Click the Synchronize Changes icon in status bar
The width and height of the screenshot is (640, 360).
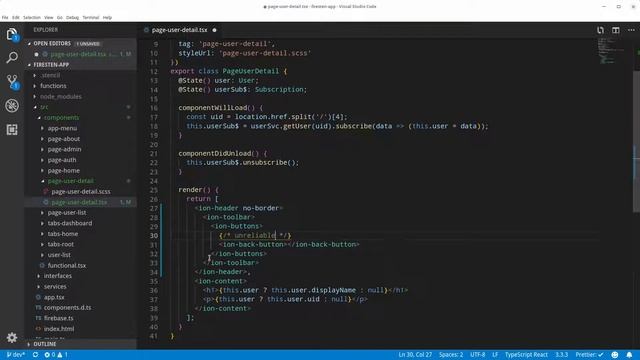tap(35, 355)
